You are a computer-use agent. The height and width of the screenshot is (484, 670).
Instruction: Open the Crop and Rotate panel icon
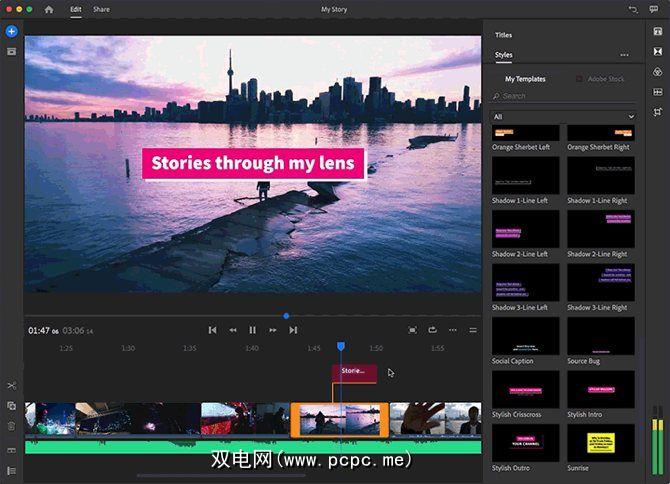(x=658, y=112)
